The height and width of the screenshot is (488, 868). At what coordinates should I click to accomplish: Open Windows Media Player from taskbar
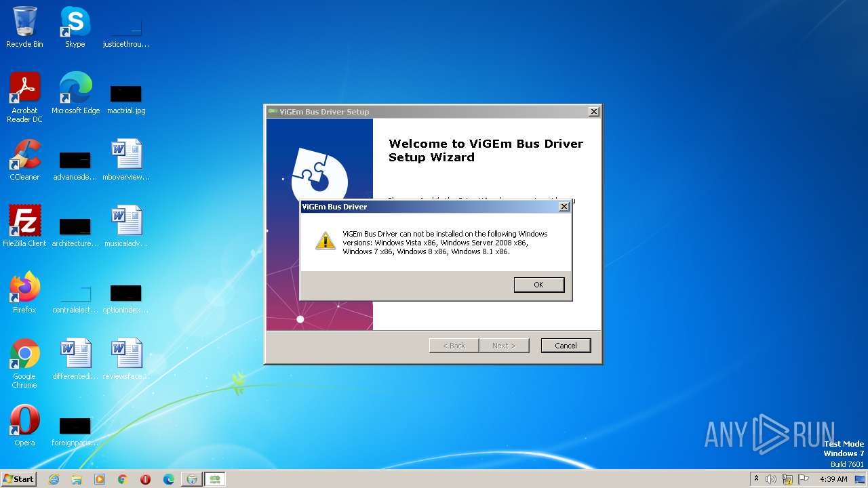pyautogui.click(x=100, y=479)
